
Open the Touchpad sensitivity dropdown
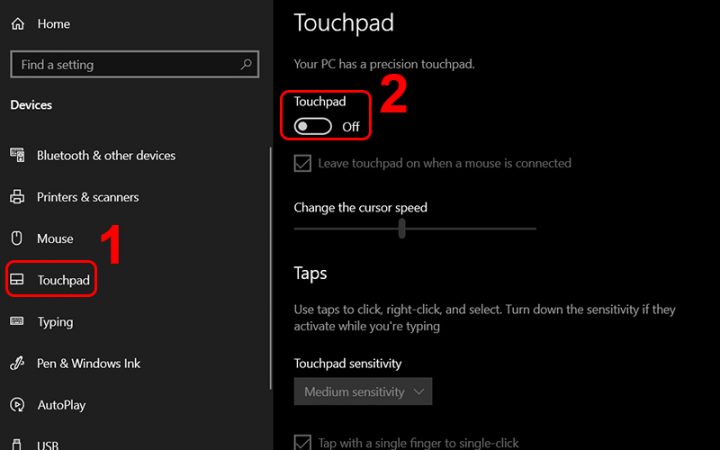tap(363, 392)
